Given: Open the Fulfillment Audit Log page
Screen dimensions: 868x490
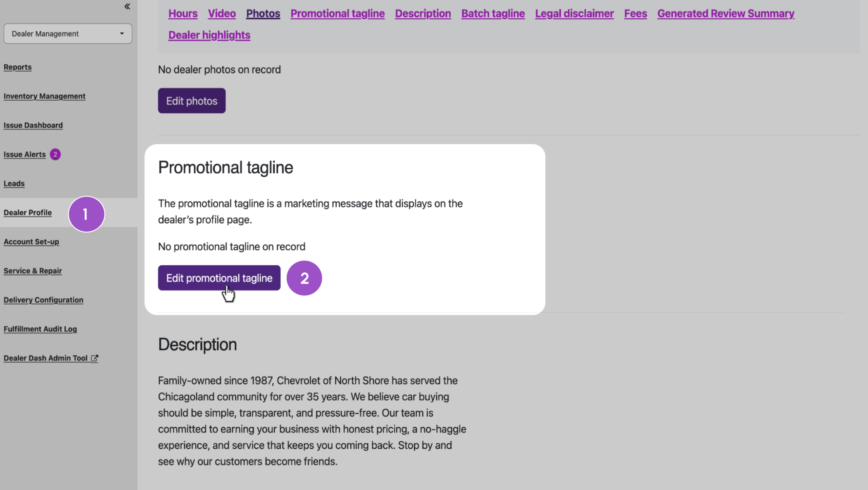Looking at the screenshot, I should coord(40,329).
